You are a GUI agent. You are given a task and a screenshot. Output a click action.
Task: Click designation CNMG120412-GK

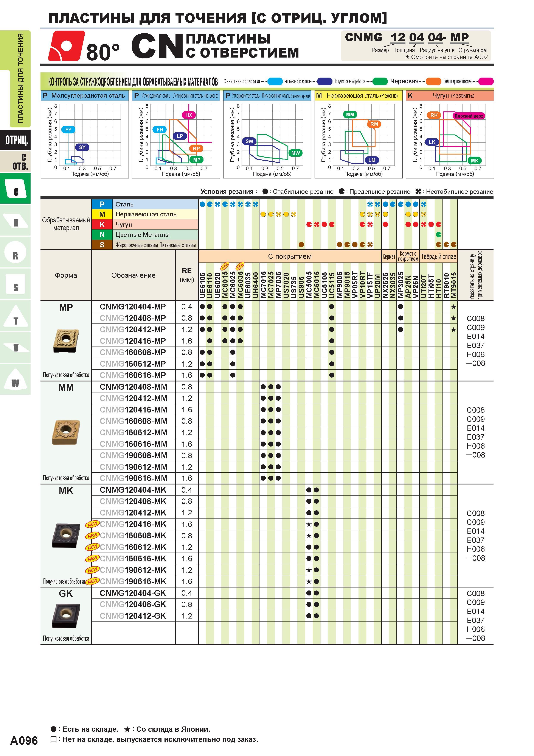tap(133, 616)
